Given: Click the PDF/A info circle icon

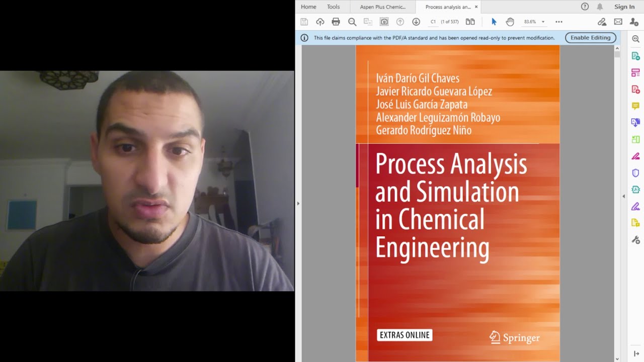Looking at the screenshot, I should [x=304, y=38].
